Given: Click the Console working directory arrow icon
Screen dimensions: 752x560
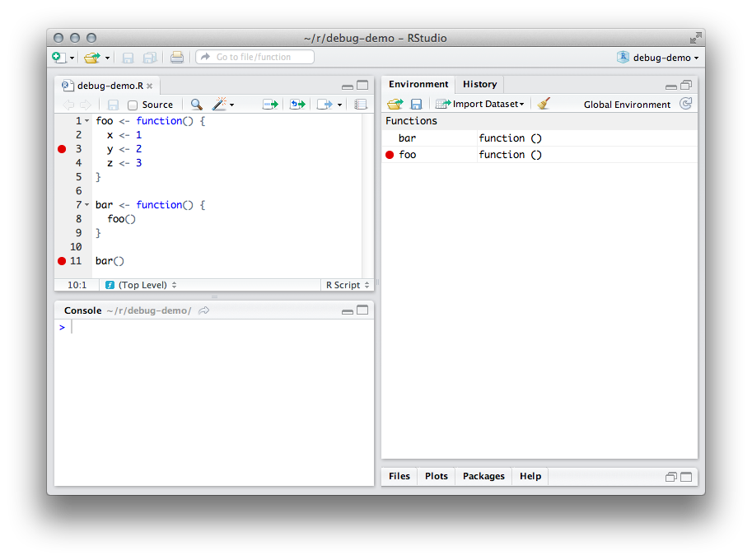Looking at the screenshot, I should pyautogui.click(x=203, y=310).
